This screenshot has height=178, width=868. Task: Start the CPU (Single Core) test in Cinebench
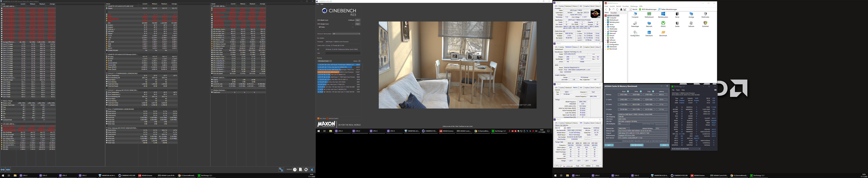pyautogui.click(x=358, y=24)
